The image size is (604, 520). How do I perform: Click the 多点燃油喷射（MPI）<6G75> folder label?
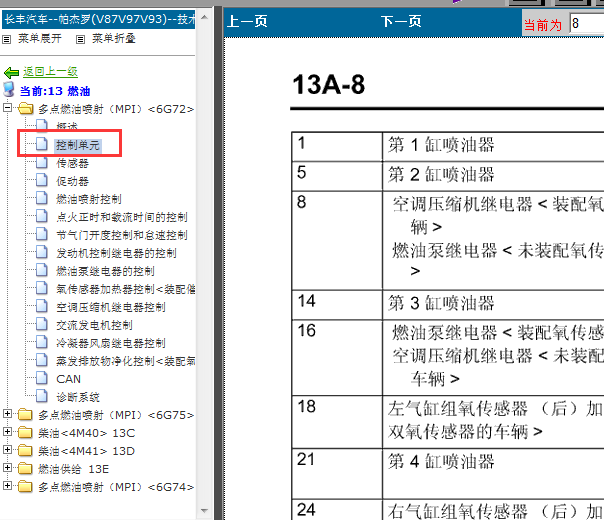(116, 415)
